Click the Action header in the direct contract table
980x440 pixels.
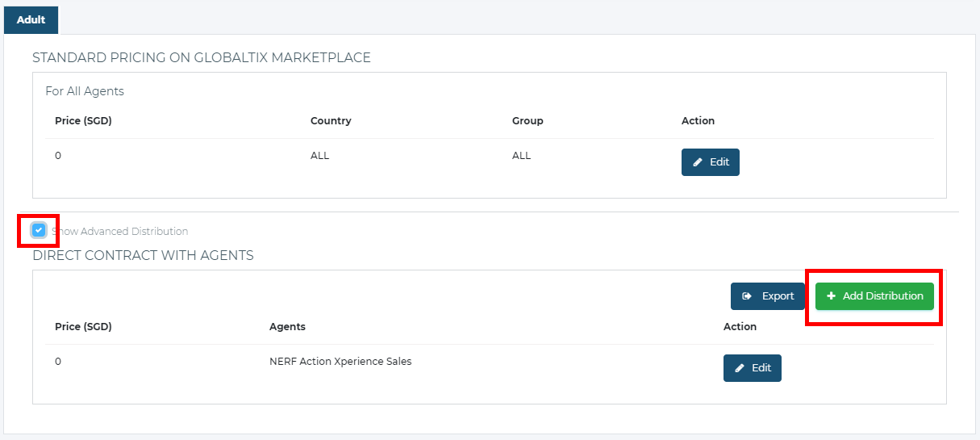coord(740,327)
